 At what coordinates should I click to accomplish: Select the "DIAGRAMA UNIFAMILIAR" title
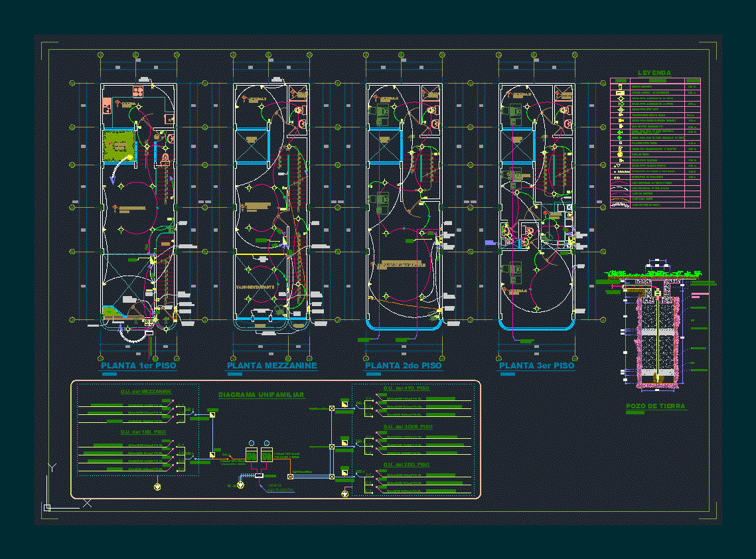(262, 394)
